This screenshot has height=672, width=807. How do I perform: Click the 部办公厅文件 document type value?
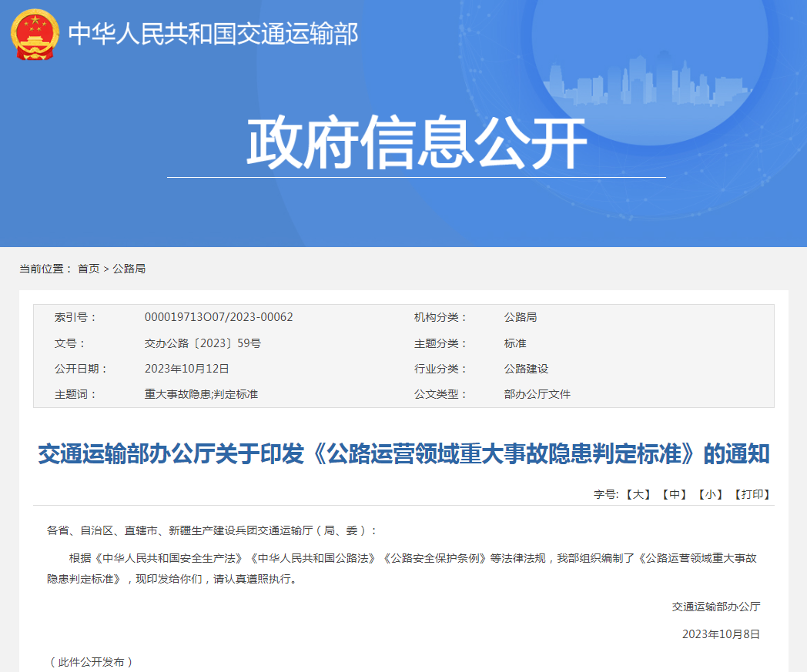[x=537, y=394]
